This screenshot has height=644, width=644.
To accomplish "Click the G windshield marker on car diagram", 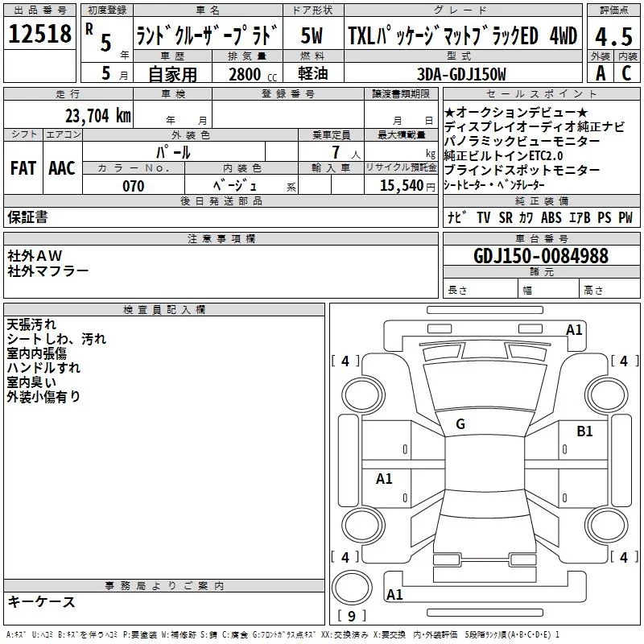I will point(460,424).
